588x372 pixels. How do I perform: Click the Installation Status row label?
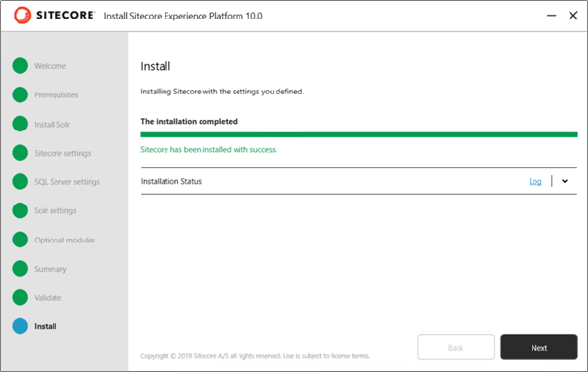[171, 181]
